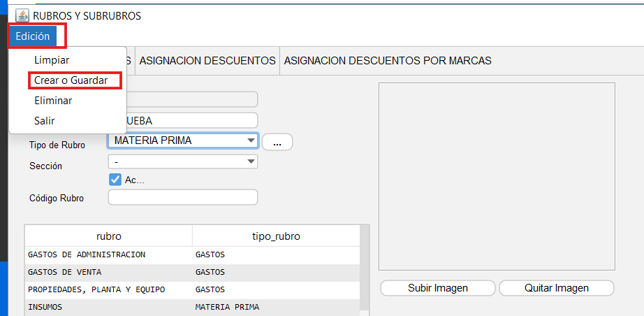This screenshot has height=316, width=644.
Task: Click the Java icon in title bar
Action: tap(22, 15)
